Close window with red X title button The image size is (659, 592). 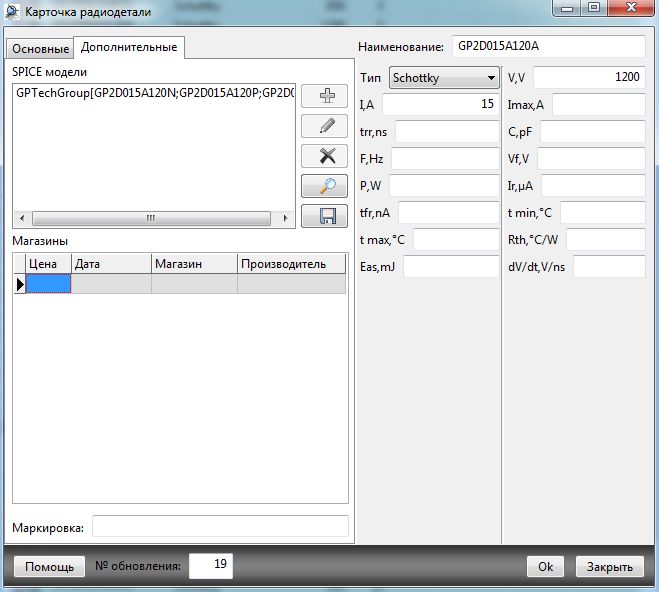pos(631,8)
